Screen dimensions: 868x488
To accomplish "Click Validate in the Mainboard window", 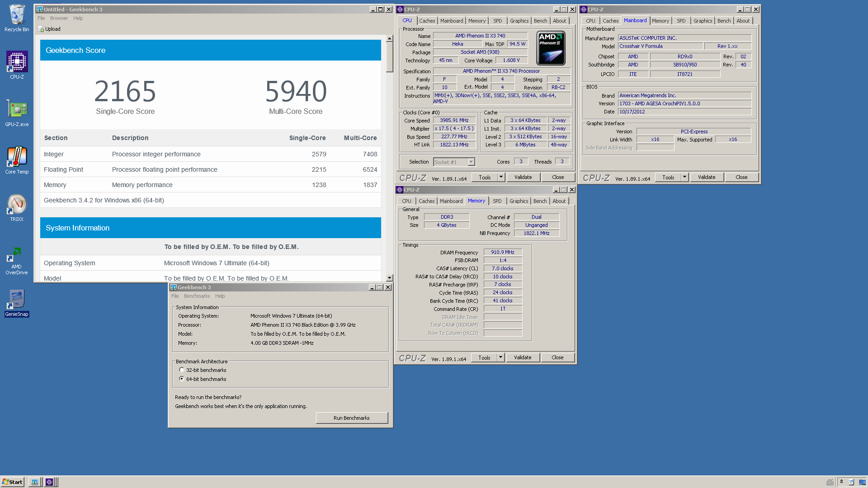I will [707, 177].
